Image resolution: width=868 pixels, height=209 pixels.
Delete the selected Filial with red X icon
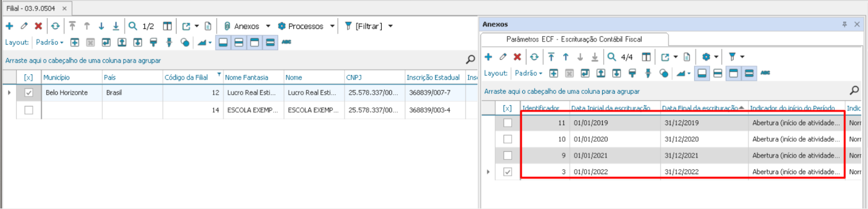38,26
